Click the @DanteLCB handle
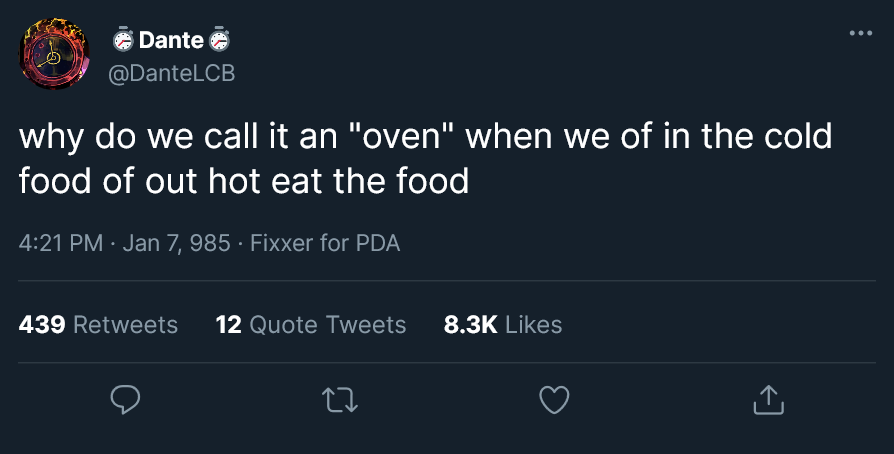The image size is (894, 454). pos(170,74)
